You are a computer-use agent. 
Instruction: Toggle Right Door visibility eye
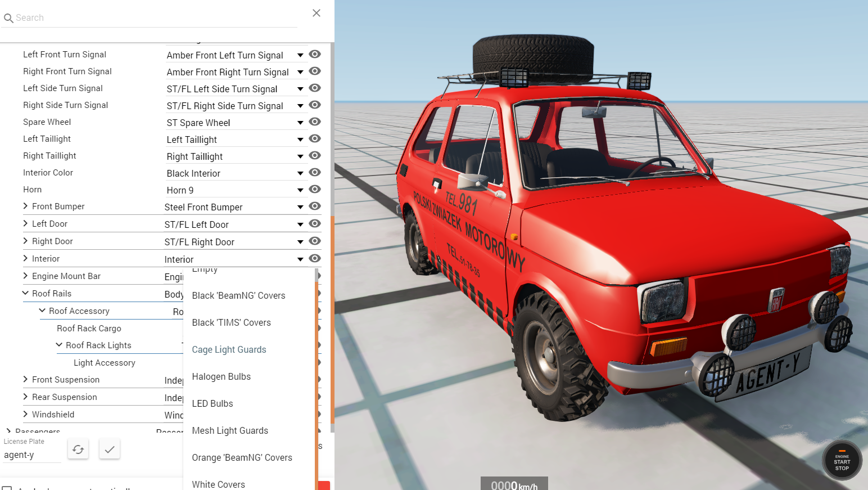(315, 241)
